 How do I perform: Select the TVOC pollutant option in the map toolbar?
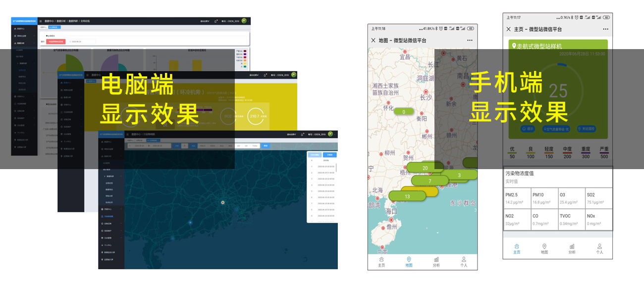pyautogui.click(x=254, y=146)
